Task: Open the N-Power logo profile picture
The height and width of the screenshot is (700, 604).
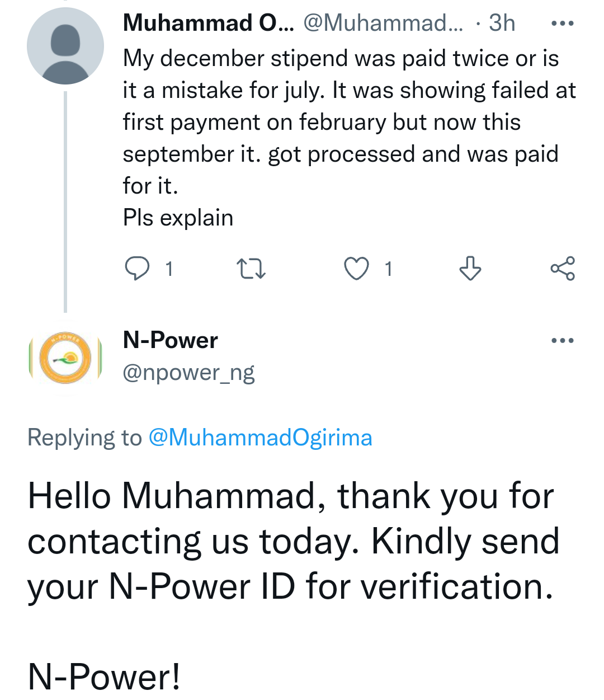Action: [65, 359]
